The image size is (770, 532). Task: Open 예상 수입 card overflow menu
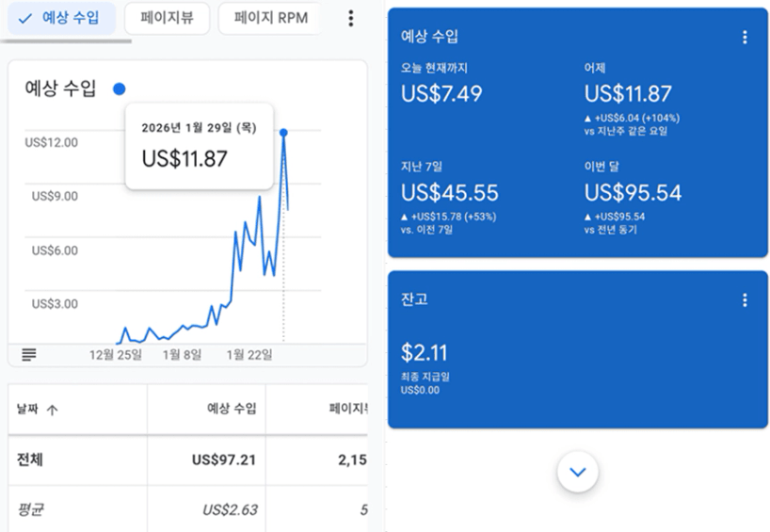[x=745, y=38]
